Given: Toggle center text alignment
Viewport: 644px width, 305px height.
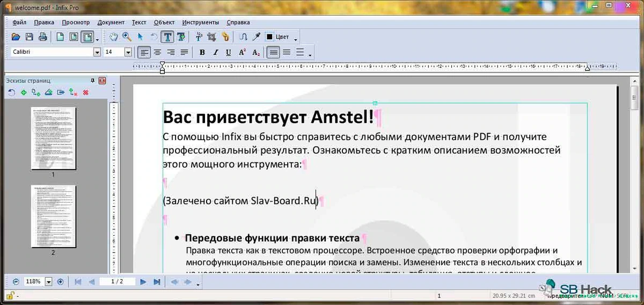Looking at the screenshot, I should (157, 52).
